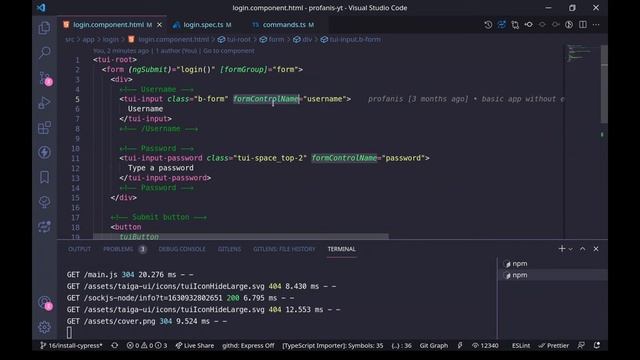Select the first npm terminal instance

click(x=553, y=264)
